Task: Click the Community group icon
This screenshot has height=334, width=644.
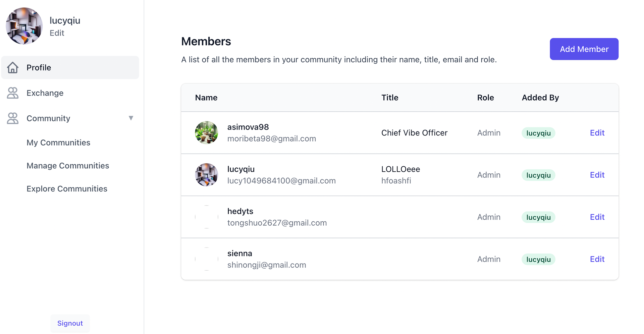Action: tap(13, 118)
